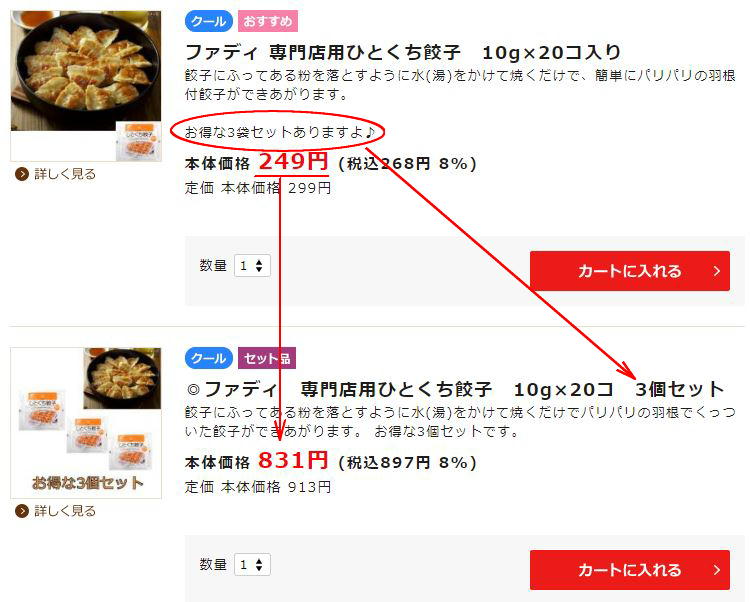Open product title ending with 3個セット

coord(455,389)
